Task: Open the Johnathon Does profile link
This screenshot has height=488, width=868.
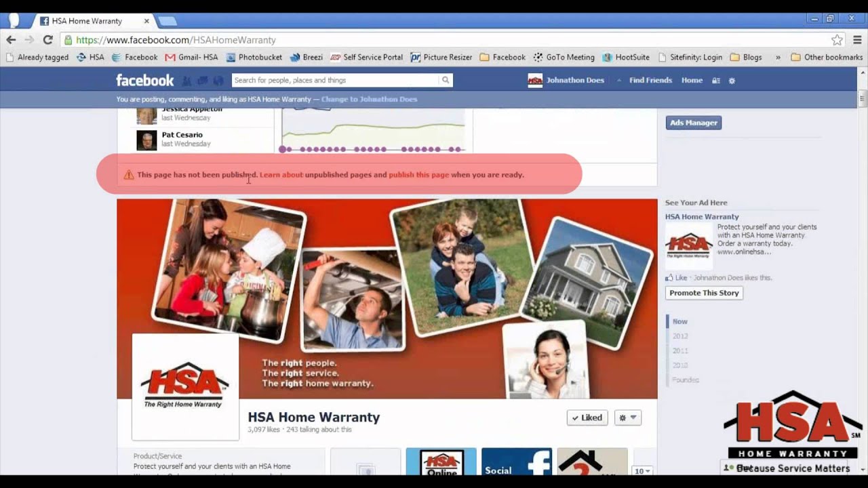Action: click(575, 80)
